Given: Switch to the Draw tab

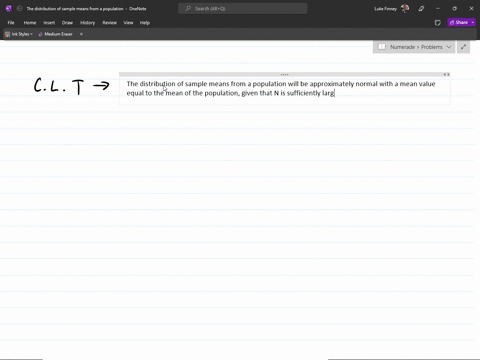Looking at the screenshot, I should [x=67, y=23].
